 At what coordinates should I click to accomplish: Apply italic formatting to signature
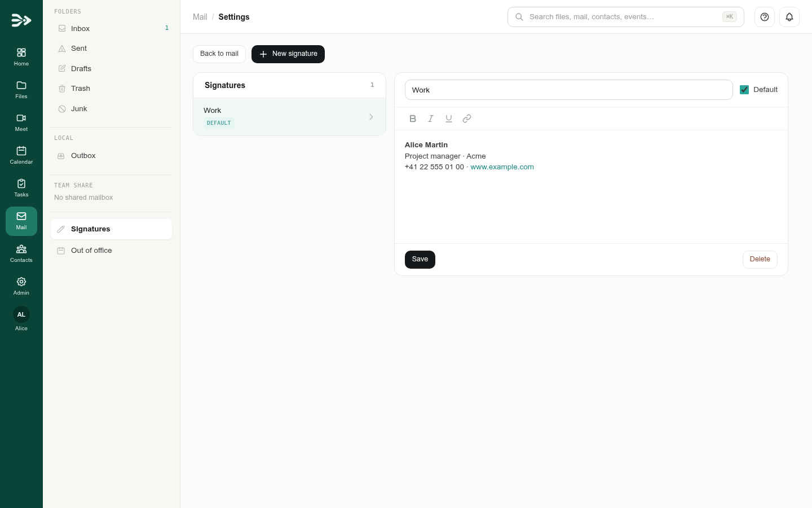click(431, 119)
